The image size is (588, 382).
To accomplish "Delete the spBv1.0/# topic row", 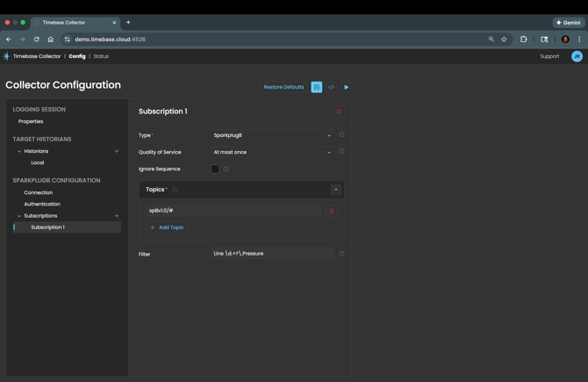I will tap(332, 211).
